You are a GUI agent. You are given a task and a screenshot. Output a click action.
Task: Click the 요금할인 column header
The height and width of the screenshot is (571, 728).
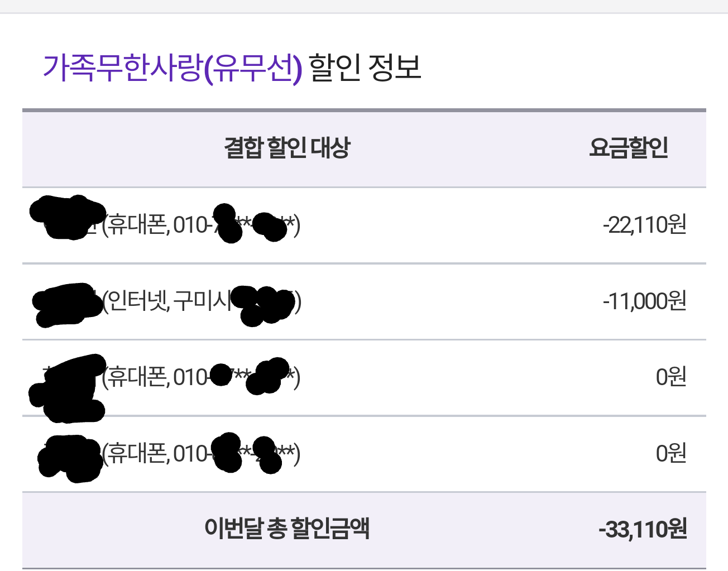[629, 148]
